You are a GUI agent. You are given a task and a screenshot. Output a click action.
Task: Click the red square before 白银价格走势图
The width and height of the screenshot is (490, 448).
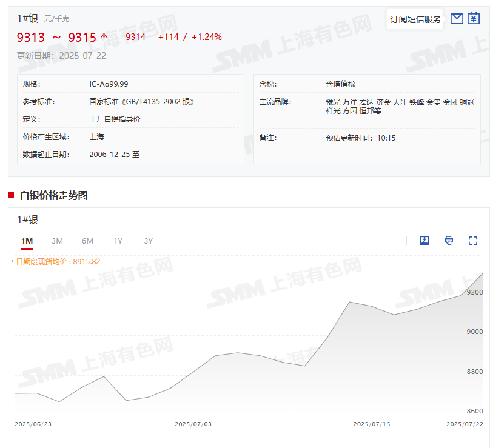coord(11,195)
